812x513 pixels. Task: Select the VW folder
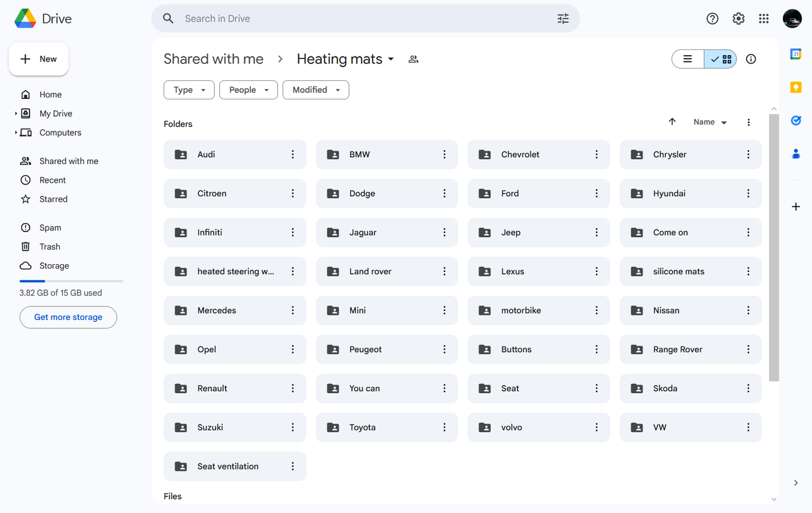[x=691, y=427]
